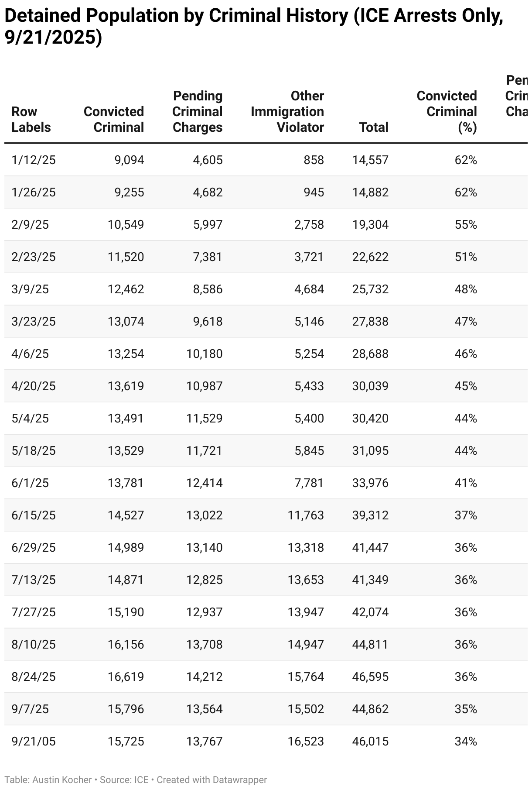Screen dimensions: 532x790
Task: Click the 6/15/25 date cell
Action: tap(34, 515)
